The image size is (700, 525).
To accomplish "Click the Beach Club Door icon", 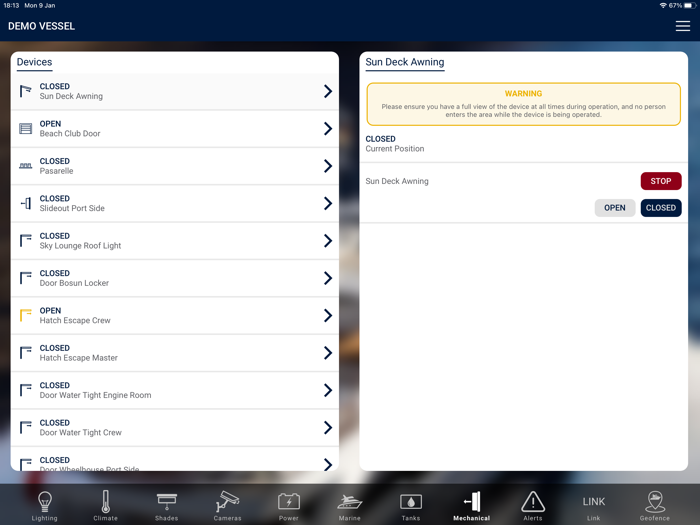I will coord(25,129).
